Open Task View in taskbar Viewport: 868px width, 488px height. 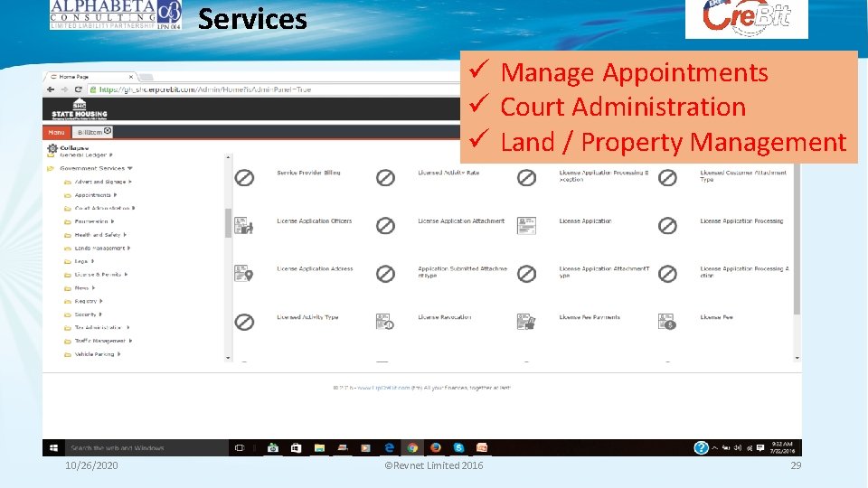click(240, 447)
